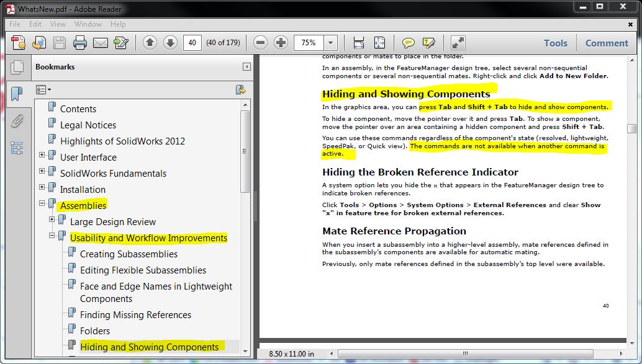Expand the Large Design Review bookmark
Image resolution: width=642 pixels, height=364 pixels.
click(x=52, y=220)
